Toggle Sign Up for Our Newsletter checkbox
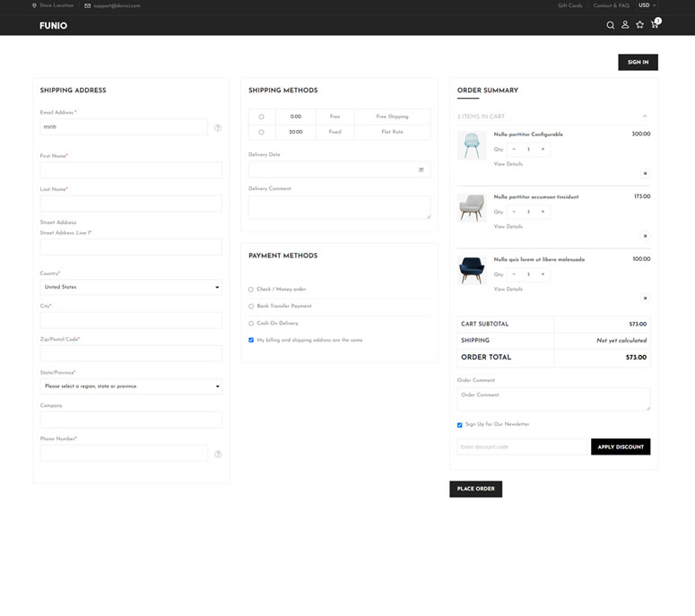The height and width of the screenshot is (616, 695). coord(460,425)
